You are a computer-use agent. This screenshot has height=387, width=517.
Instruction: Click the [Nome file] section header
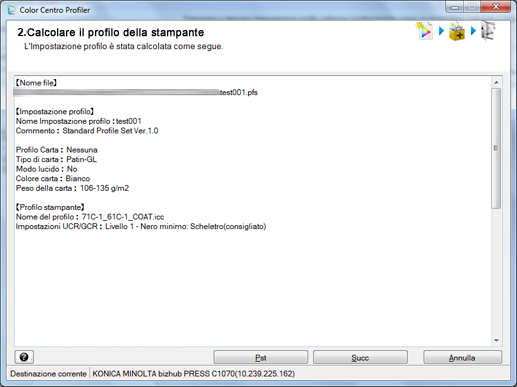pyautogui.click(x=36, y=83)
